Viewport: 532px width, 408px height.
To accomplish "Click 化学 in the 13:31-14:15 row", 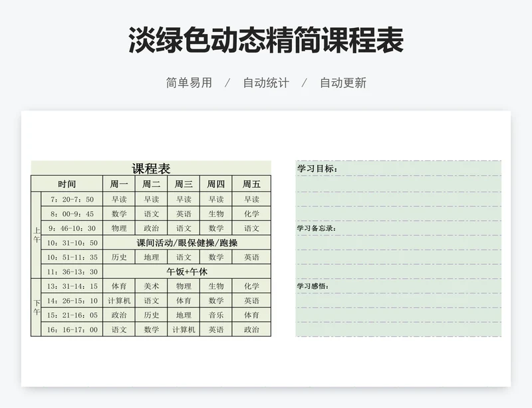I will pos(251,286).
